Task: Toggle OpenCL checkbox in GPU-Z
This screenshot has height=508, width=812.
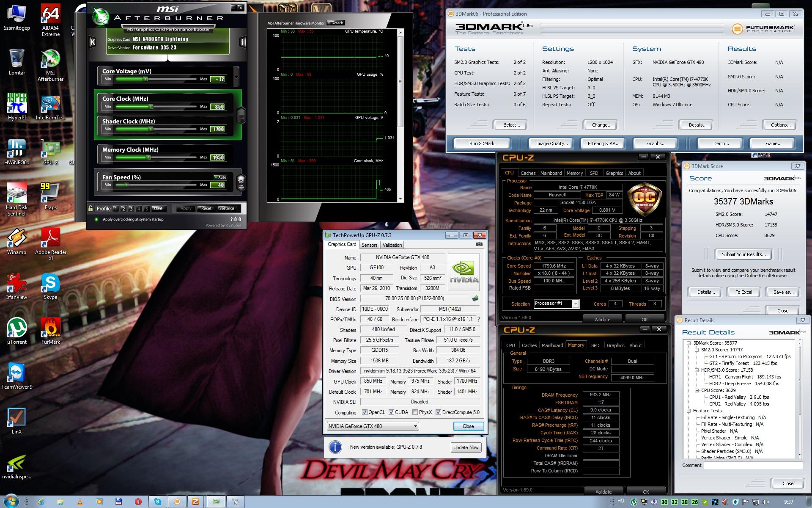Action: pos(365,412)
